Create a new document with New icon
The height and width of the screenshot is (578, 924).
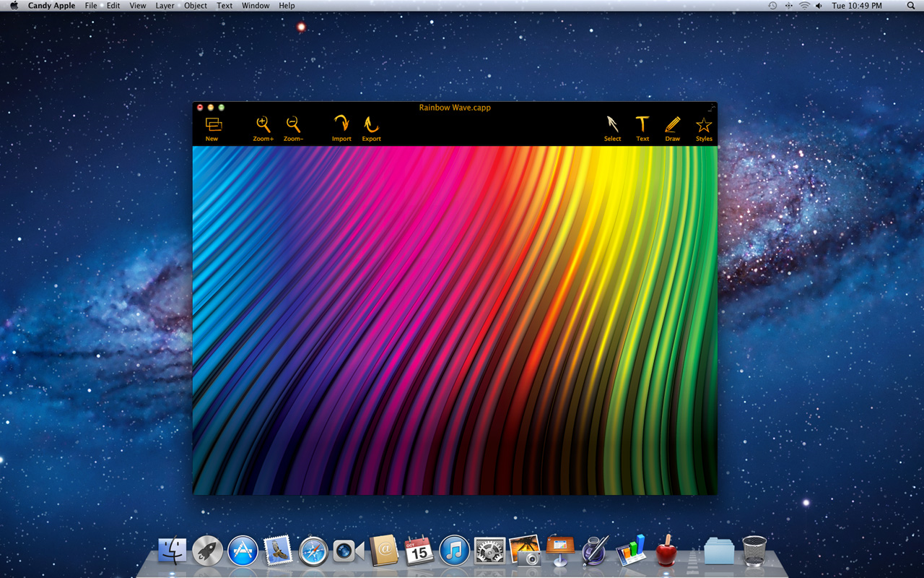click(212, 129)
